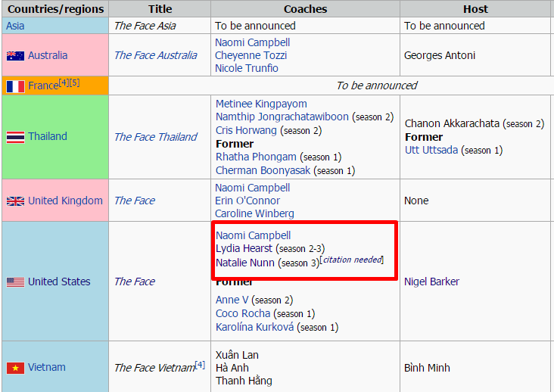The width and height of the screenshot is (554, 392).
Task: Open The Face link in United States row
Action: 135,282
